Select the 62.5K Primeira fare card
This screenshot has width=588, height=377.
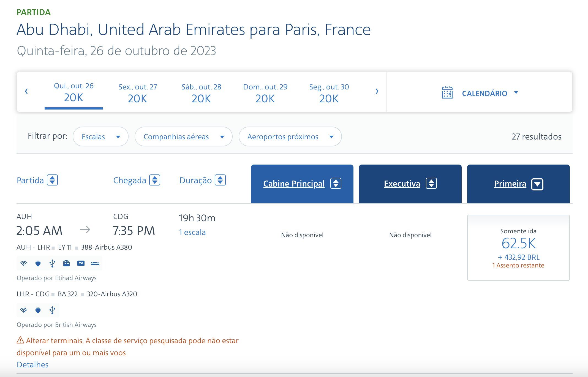pyautogui.click(x=518, y=248)
